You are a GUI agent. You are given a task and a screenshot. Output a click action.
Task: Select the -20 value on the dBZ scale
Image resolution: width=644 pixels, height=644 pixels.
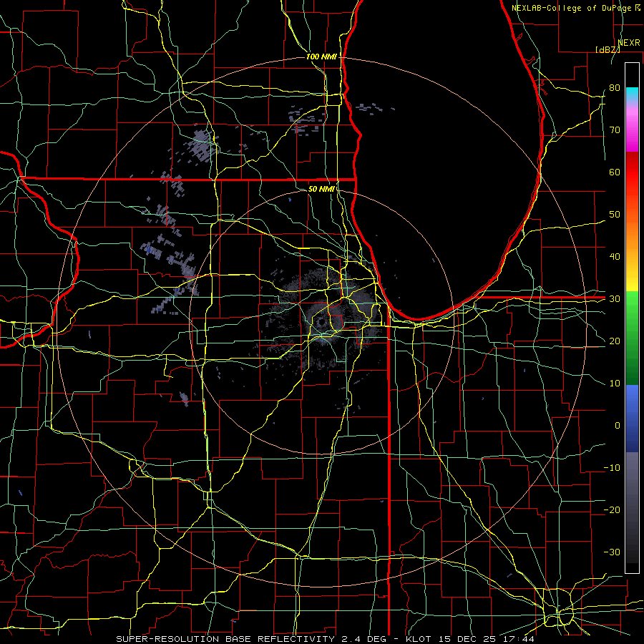(x=612, y=510)
